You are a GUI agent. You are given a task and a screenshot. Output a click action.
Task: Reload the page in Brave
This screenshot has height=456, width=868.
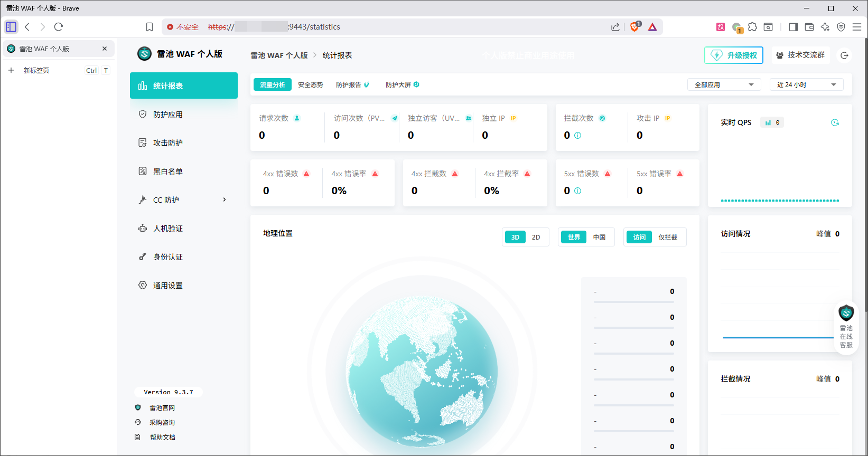(x=59, y=26)
